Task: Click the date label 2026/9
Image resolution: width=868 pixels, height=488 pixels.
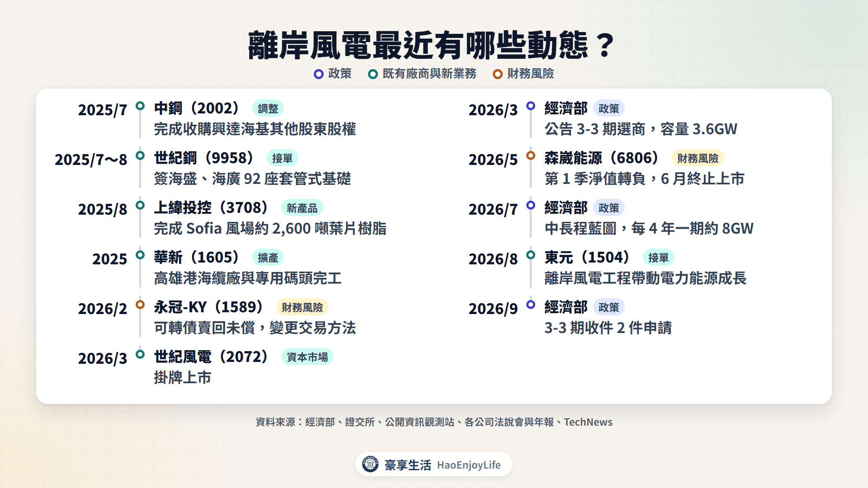Action: (493, 309)
